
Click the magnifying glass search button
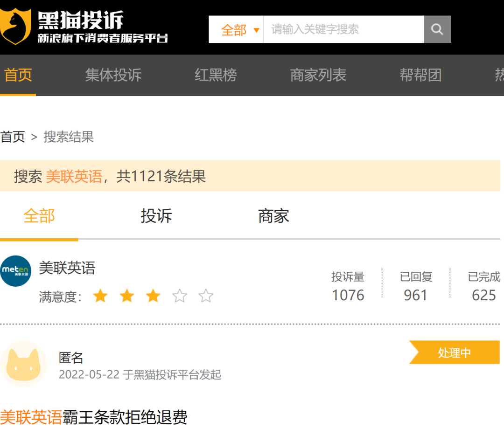[x=437, y=29]
